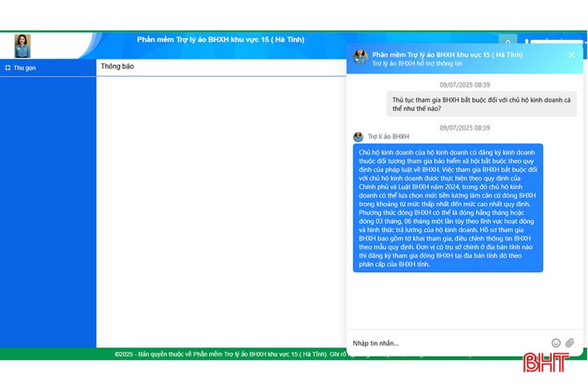Screen dimensions: 588x391
Task: Expand the user account dropdown arrow
Action: [x=585, y=42]
